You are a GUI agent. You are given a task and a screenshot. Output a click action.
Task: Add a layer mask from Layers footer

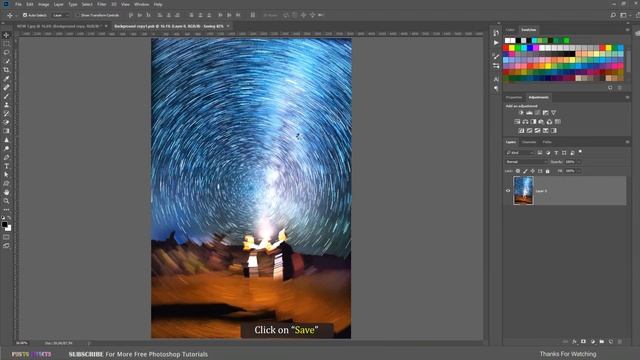click(583, 342)
